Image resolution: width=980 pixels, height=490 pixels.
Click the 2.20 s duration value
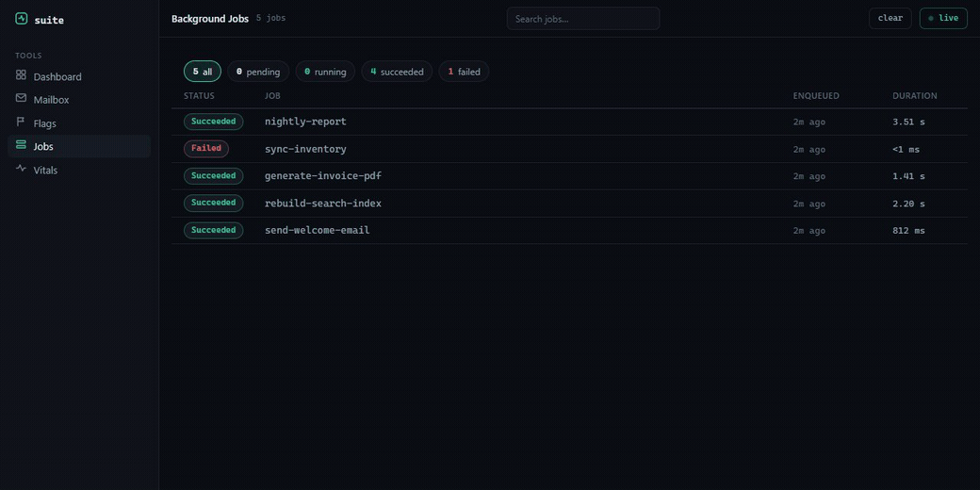point(908,204)
